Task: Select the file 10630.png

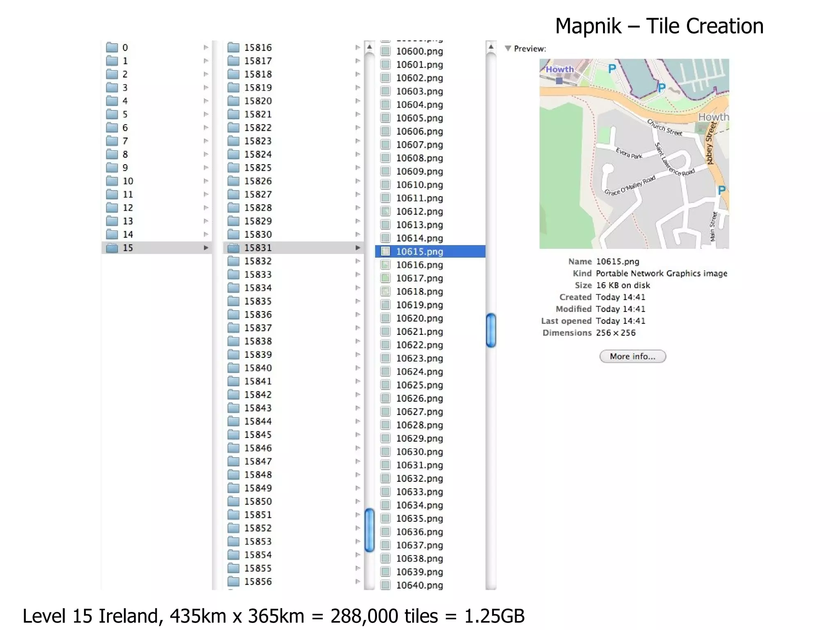Action: 419,451
